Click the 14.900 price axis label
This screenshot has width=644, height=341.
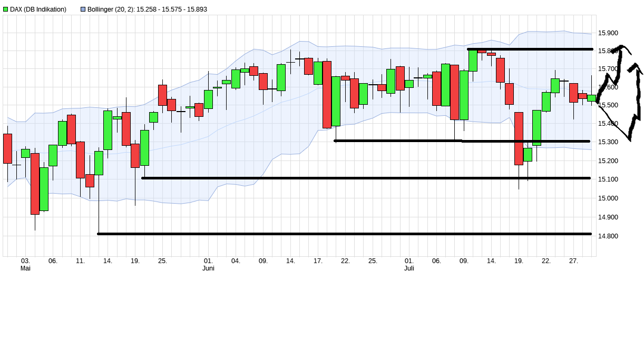pyautogui.click(x=609, y=217)
